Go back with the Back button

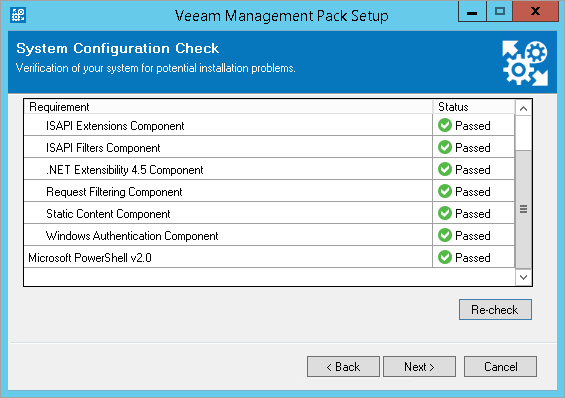pos(343,367)
